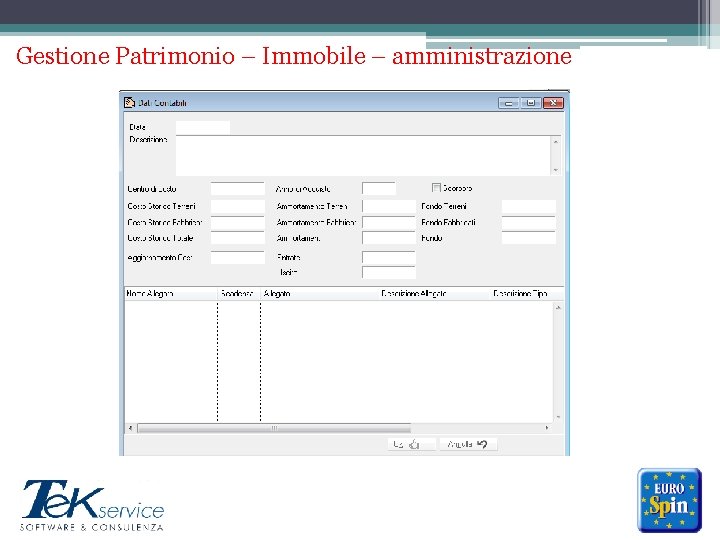The width and height of the screenshot is (720, 540).
Task: Click the Ok button with thumbs-up
Action: pos(411,444)
